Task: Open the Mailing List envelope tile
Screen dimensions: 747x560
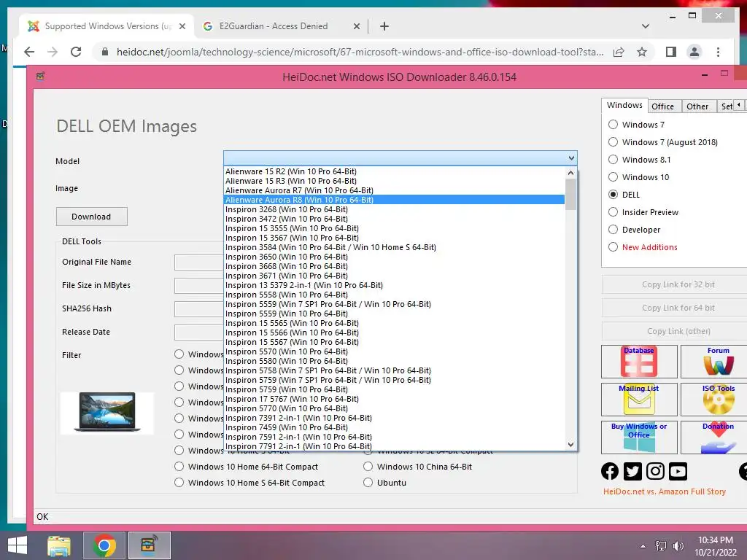Action: click(639, 400)
